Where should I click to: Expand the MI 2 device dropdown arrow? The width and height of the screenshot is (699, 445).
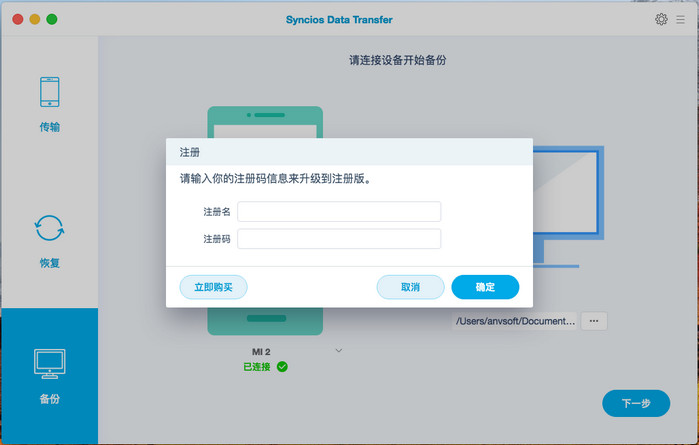[339, 350]
